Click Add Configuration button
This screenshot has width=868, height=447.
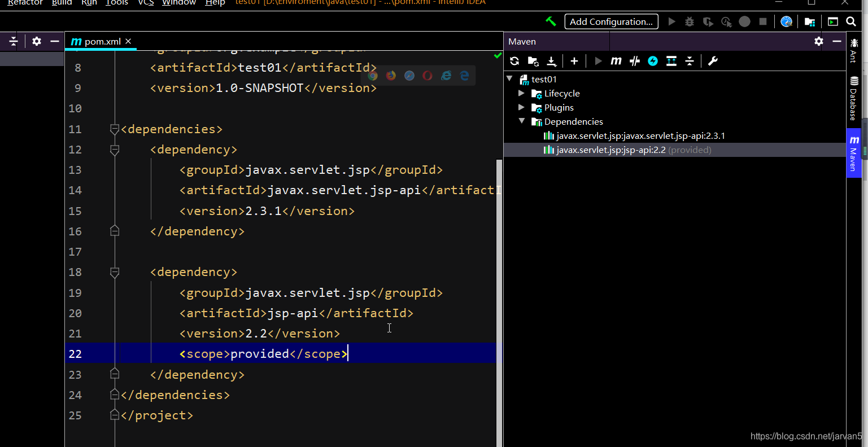tap(611, 21)
